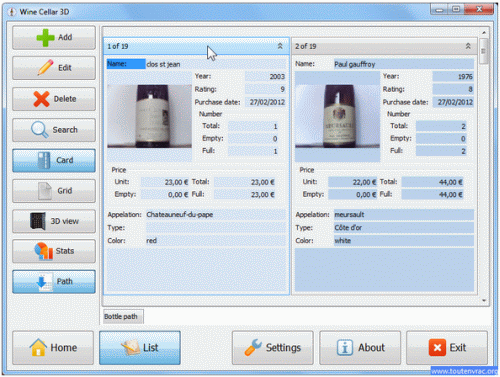Click the Settings wrench icon

(253, 348)
